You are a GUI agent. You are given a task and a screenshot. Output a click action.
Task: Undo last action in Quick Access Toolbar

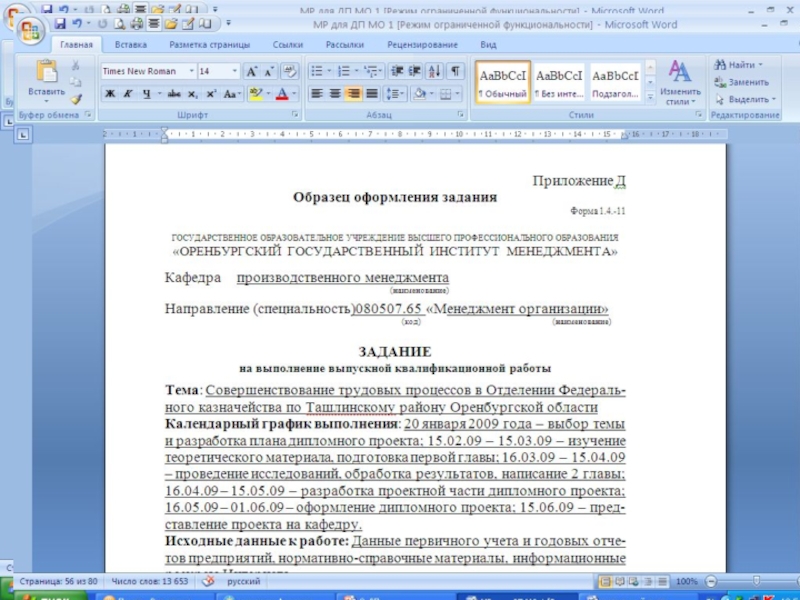pyautogui.click(x=77, y=24)
